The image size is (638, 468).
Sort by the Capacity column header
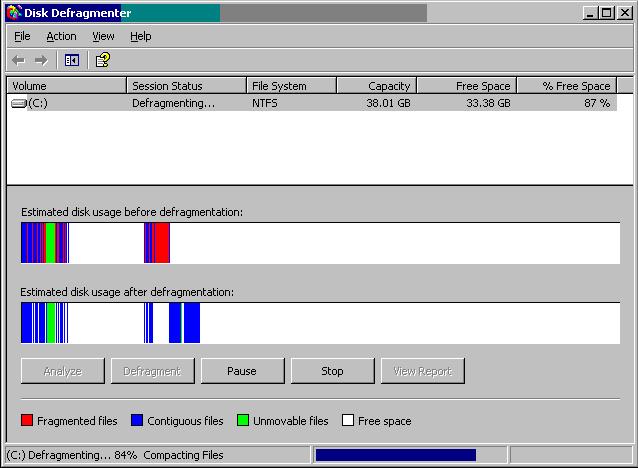click(x=377, y=86)
